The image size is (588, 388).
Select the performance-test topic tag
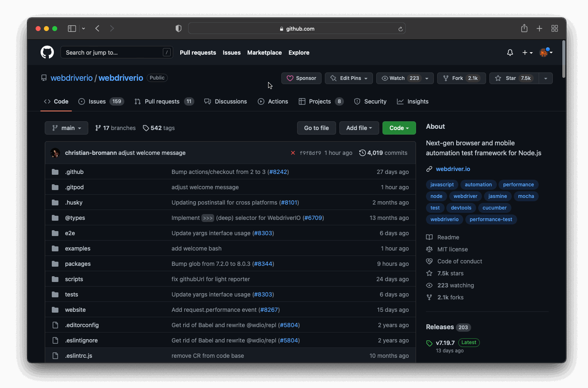(x=491, y=219)
